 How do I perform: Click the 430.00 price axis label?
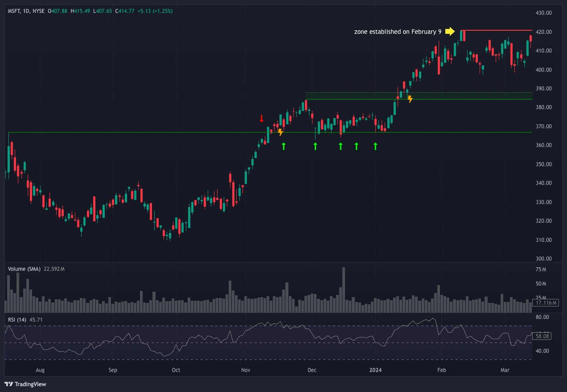pos(544,13)
